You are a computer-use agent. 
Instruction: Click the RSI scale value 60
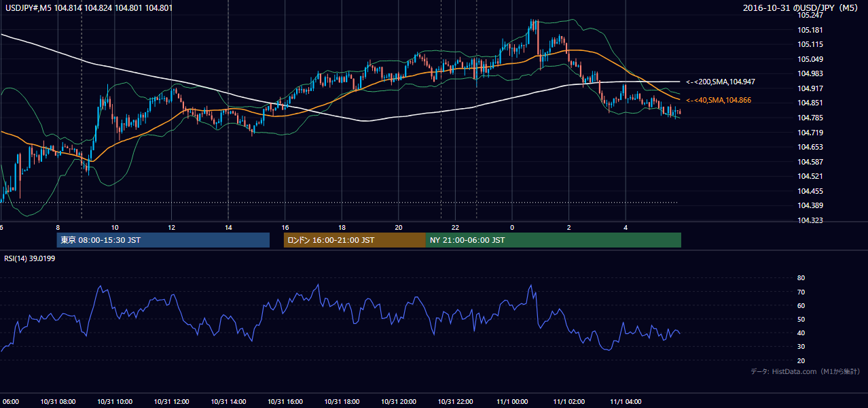pyautogui.click(x=801, y=305)
